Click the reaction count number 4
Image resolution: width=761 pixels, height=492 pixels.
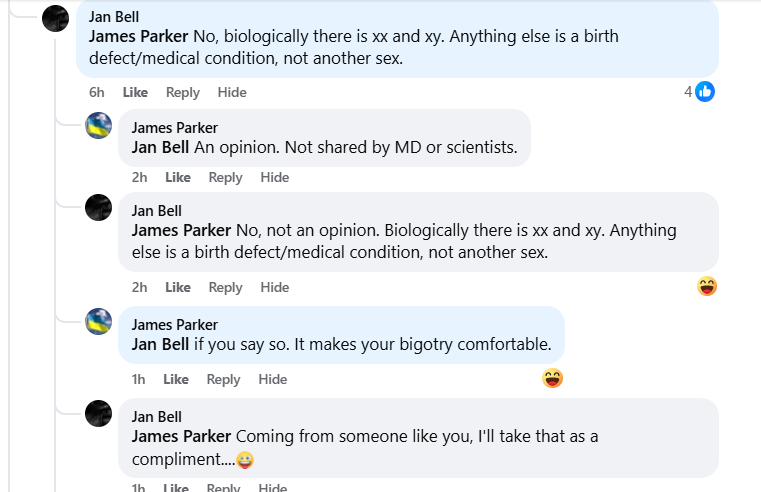tap(688, 92)
